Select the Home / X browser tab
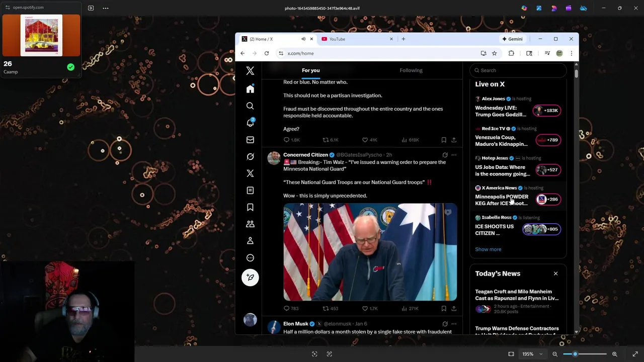 click(276, 39)
